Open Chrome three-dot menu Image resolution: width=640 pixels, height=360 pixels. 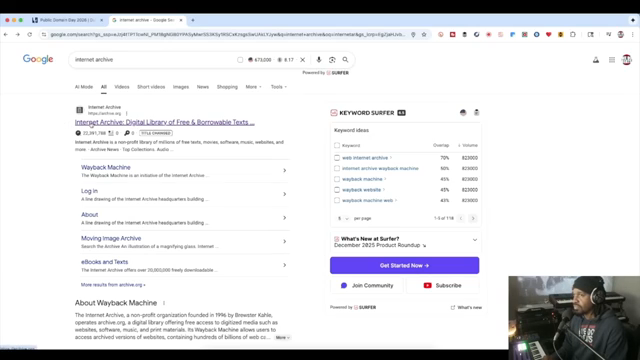click(x=633, y=35)
